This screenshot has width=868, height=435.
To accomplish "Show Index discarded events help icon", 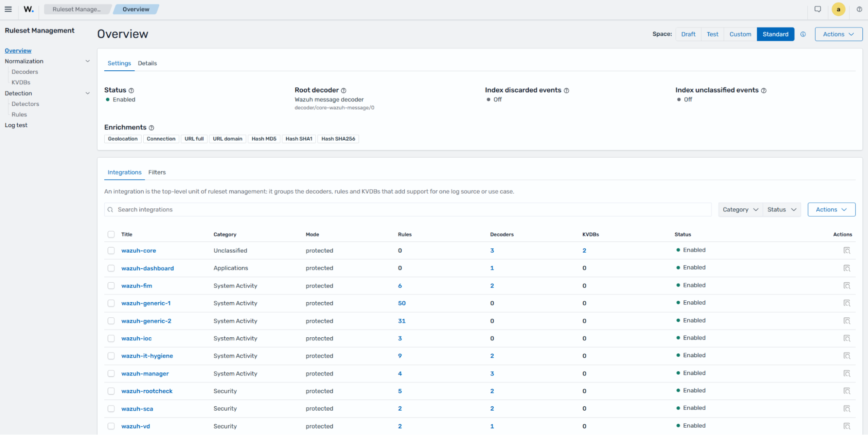I will point(566,90).
